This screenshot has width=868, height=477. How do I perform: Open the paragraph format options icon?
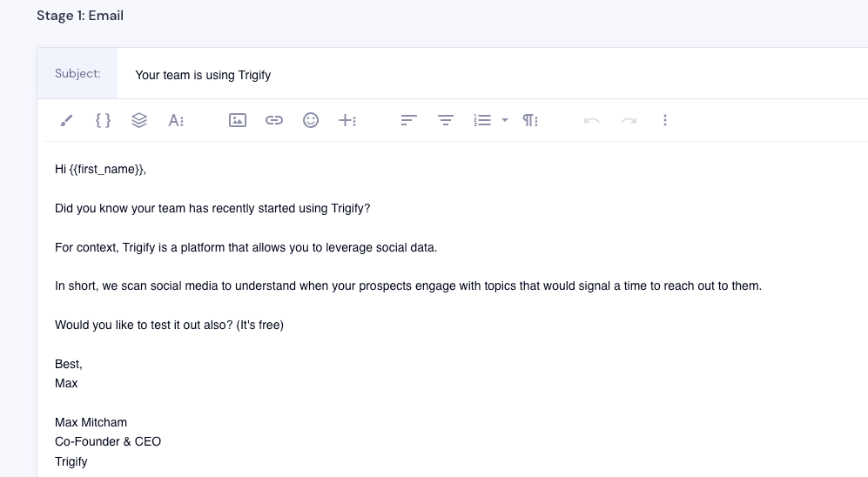click(530, 120)
